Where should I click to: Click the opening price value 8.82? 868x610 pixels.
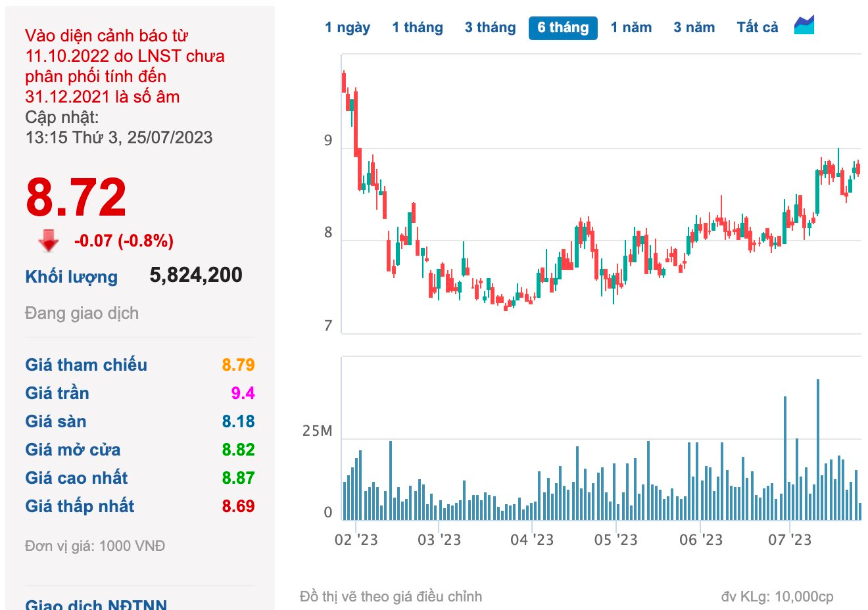tap(238, 450)
